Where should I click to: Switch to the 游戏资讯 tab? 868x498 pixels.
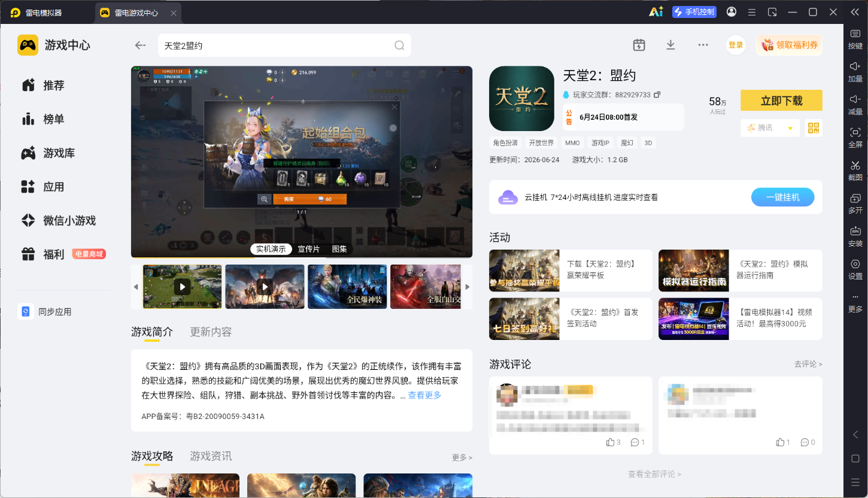[x=211, y=456]
